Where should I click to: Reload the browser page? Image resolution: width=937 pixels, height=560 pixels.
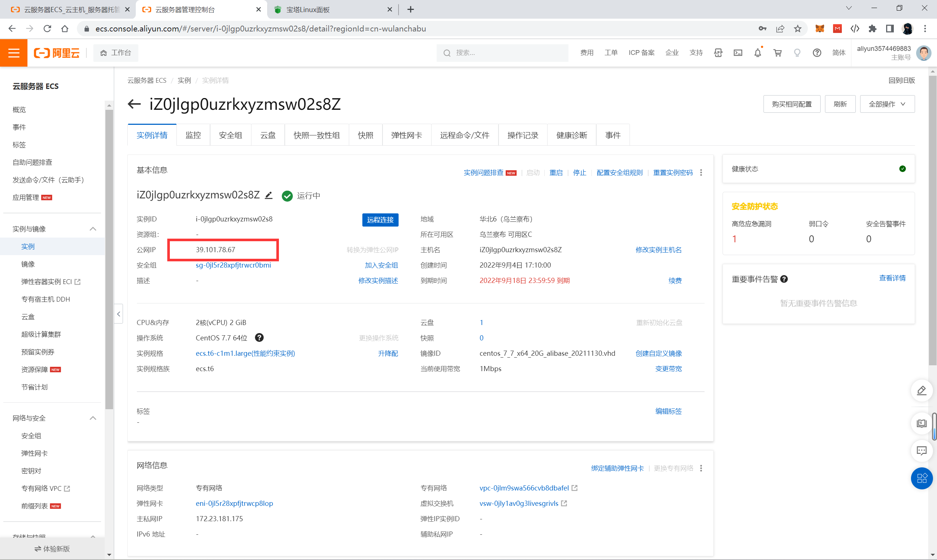tap(47, 29)
